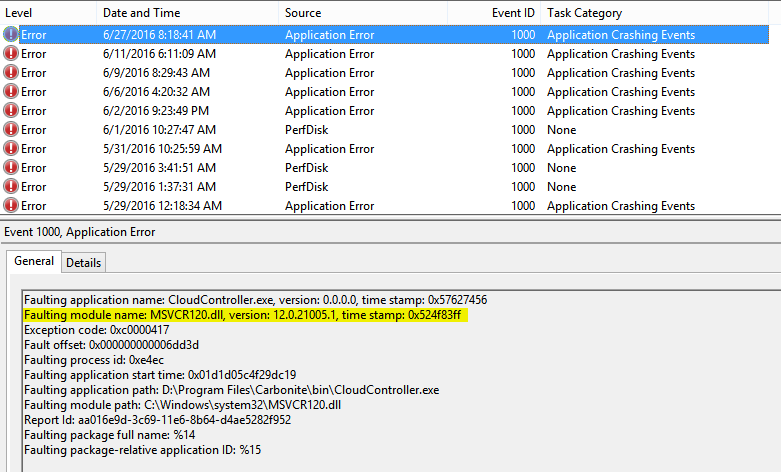Click the error icon on 6/1/2016 10:27:47 AM row
This screenshot has width=781, height=472.
coord(11,130)
